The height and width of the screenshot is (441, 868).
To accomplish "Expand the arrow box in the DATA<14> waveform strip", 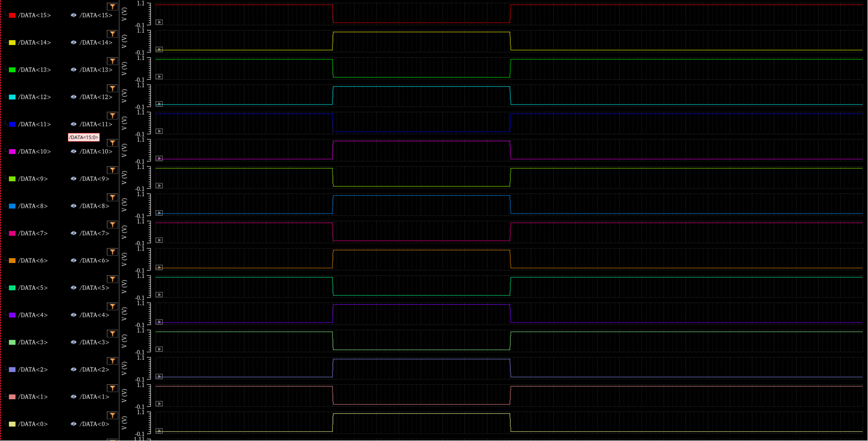I will point(159,49).
